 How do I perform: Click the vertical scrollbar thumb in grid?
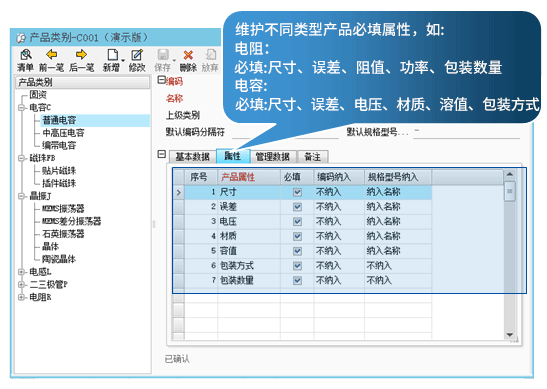pos(510,191)
